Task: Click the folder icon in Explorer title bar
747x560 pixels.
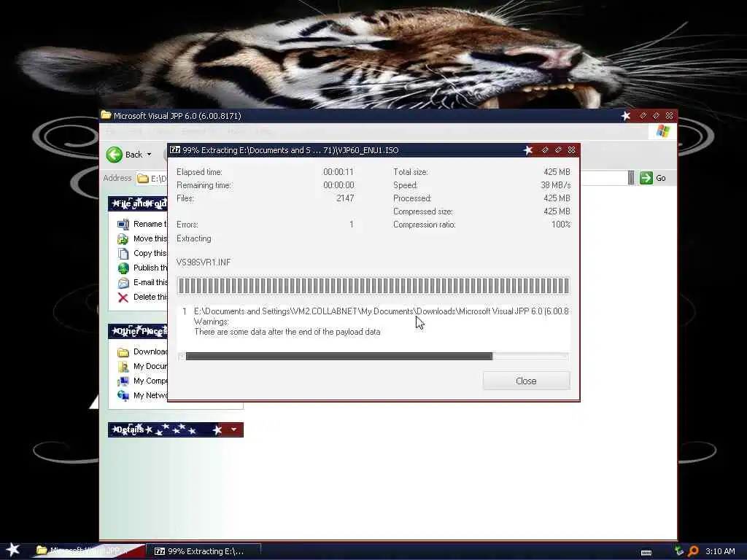Action: pos(107,115)
